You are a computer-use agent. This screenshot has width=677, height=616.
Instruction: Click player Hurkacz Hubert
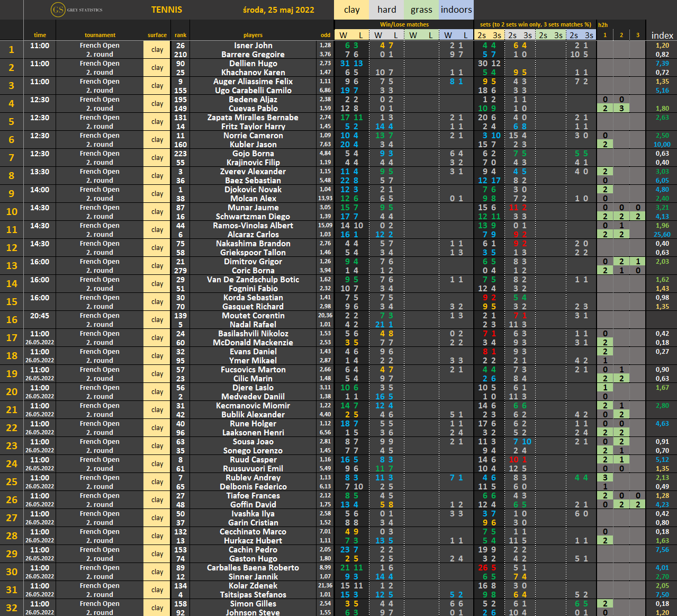(253, 541)
